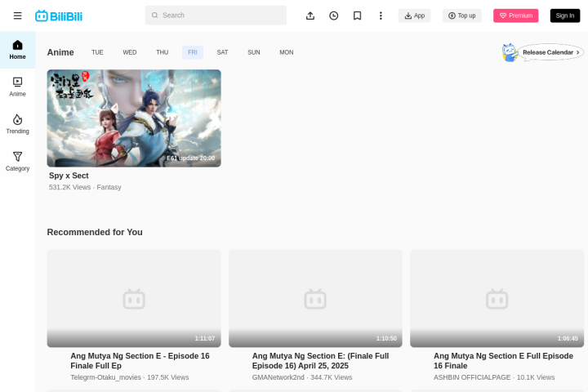588x392 pixels.
Task: Switch to the SAT tab
Action: [222, 52]
